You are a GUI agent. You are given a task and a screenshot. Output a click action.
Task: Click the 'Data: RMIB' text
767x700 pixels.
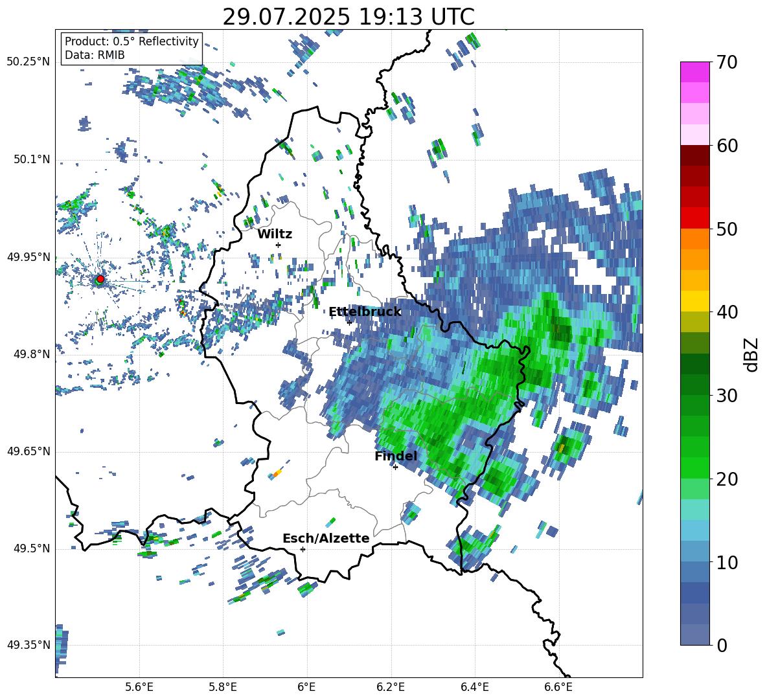[95, 55]
